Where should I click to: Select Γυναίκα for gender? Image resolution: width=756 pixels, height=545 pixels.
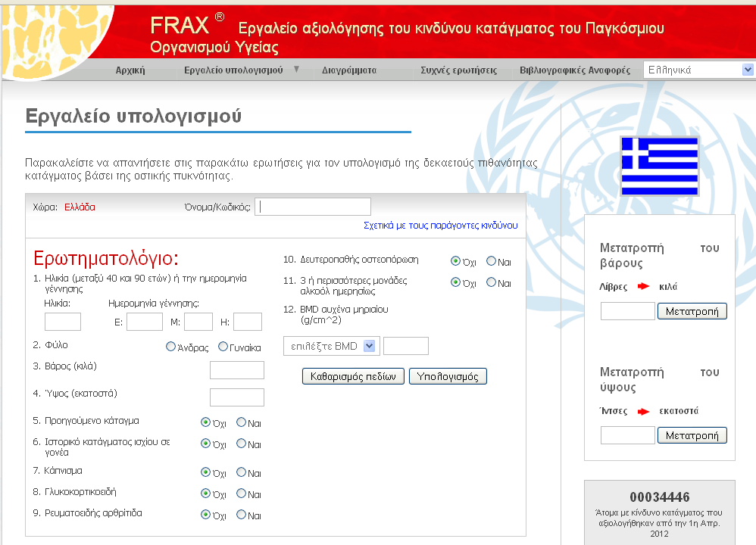point(223,347)
